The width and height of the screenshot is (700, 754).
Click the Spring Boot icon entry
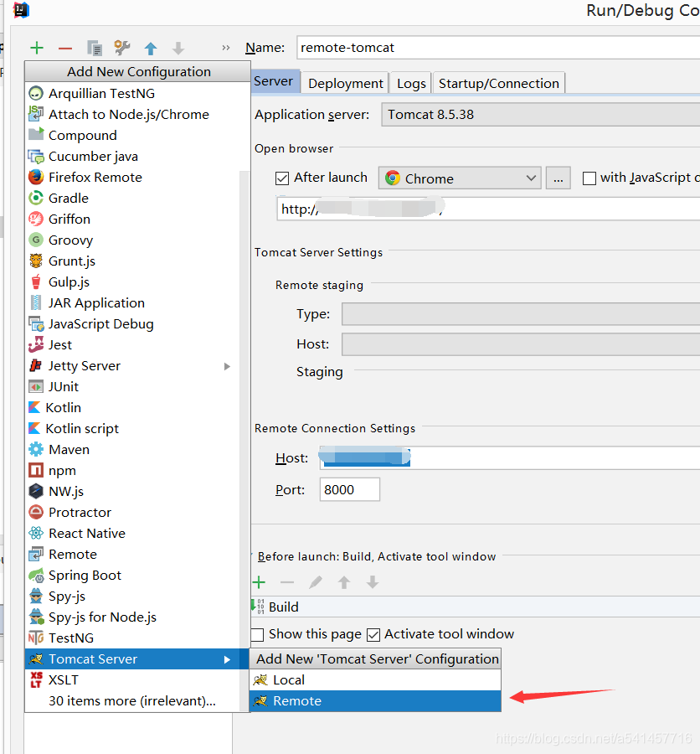click(x=36, y=575)
